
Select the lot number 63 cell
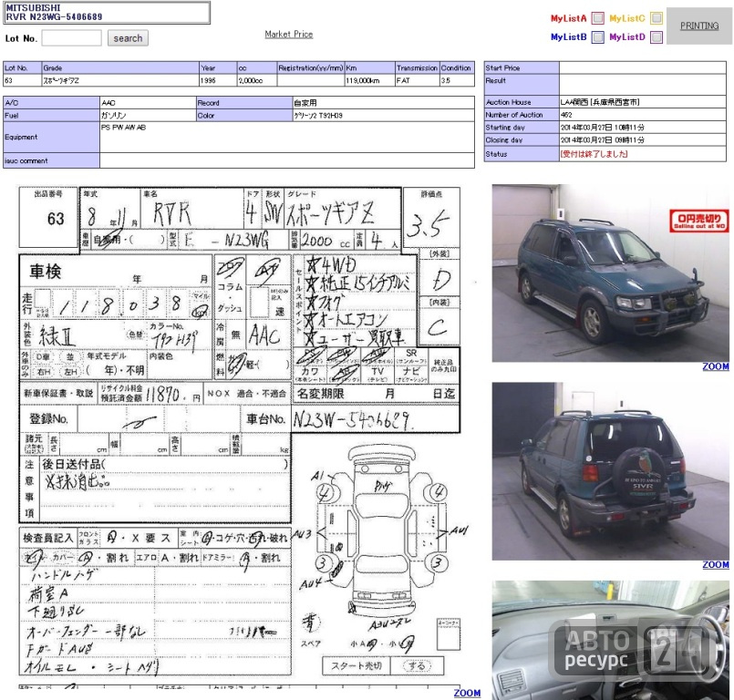[x=22, y=80]
